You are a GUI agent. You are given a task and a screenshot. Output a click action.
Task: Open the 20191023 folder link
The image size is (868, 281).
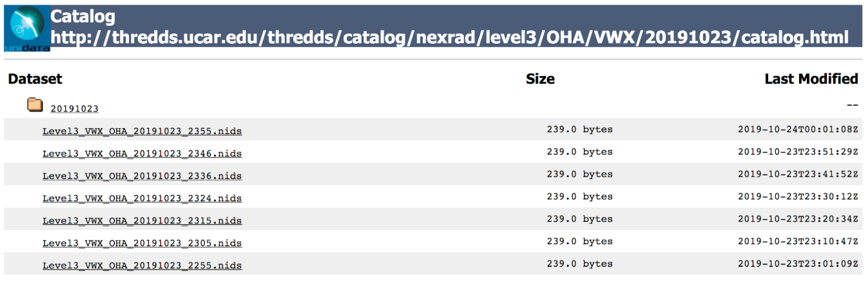pyautogui.click(x=75, y=109)
